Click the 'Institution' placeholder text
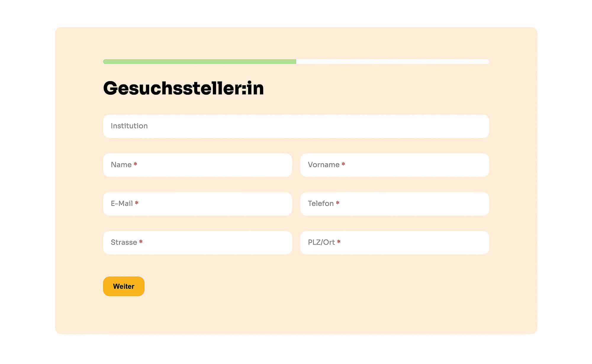The height and width of the screenshot is (364, 592). point(129,126)
